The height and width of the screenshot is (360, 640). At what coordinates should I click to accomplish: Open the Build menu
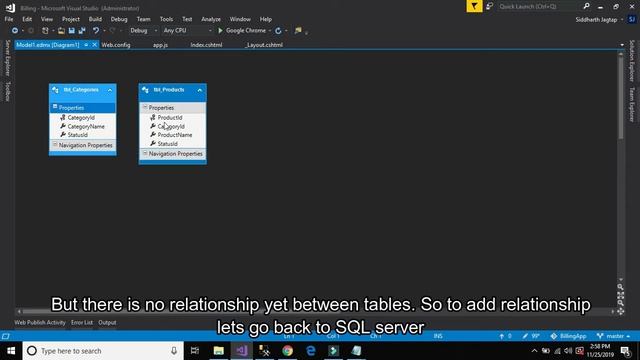(x=95, y=19)
